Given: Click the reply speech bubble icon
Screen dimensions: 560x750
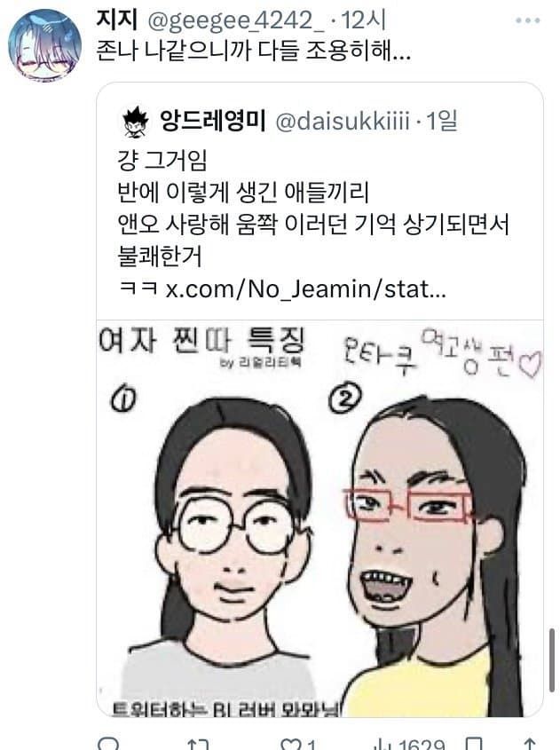Looking at the screenshot, I should point(108,744).
